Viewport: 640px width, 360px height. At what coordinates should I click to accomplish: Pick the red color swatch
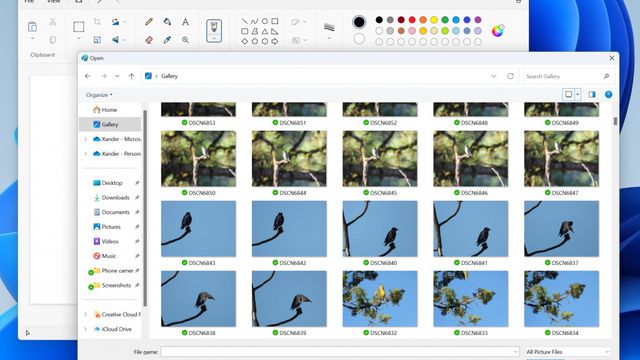(412, 20)
